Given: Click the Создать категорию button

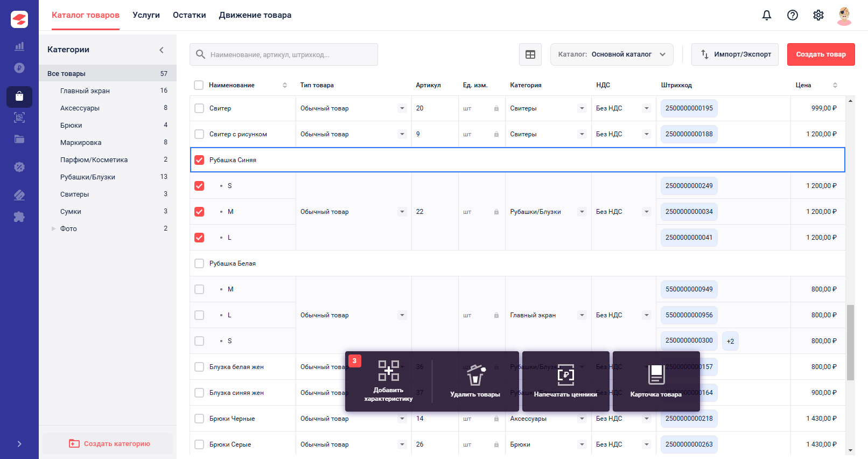Looking at the screenshot, I should click(x=108, y=443).
